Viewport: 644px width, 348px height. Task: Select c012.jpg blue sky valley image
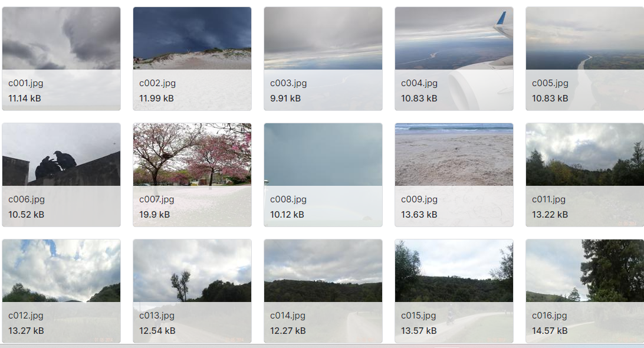(61, 271)
